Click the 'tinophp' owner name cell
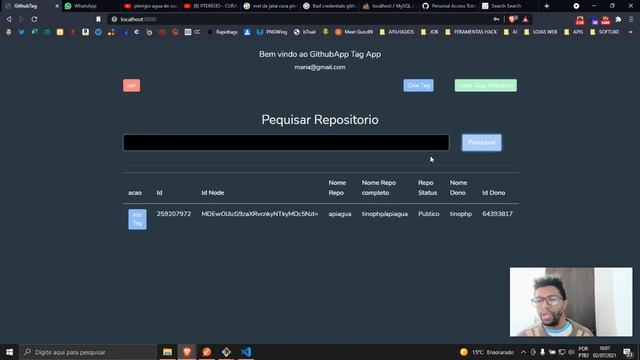Screen dimensions: 640x360 pyautogui.click(x=461, y=214)
